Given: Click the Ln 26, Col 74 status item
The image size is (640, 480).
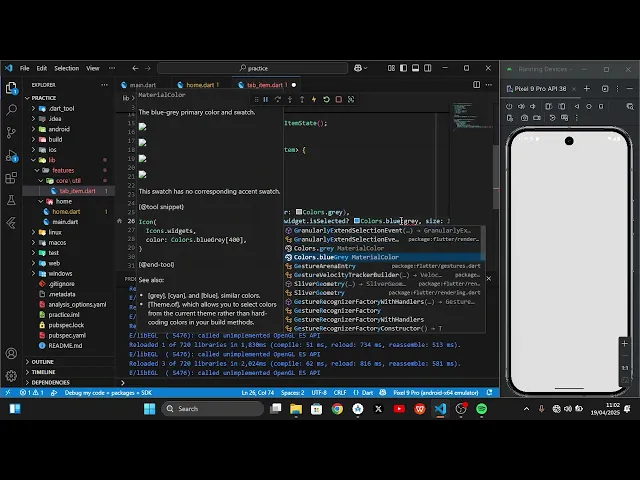Looking at the screenshot, I should pyautogui.click(x=257, y=393).
